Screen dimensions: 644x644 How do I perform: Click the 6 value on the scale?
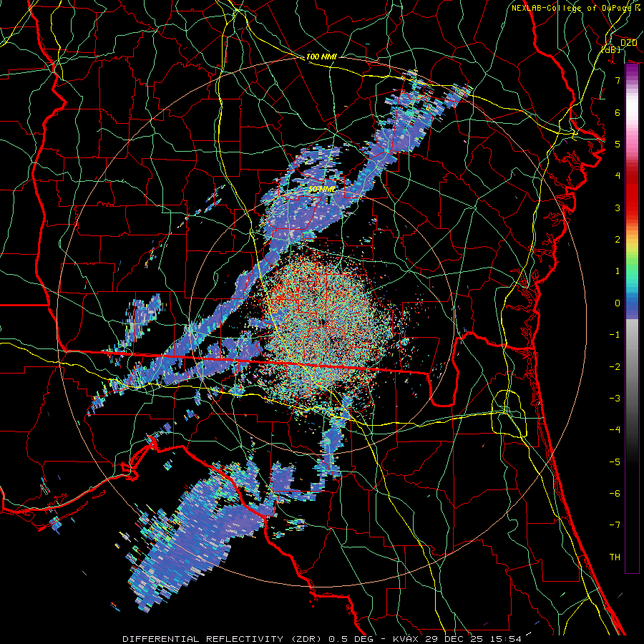[618, 112]
